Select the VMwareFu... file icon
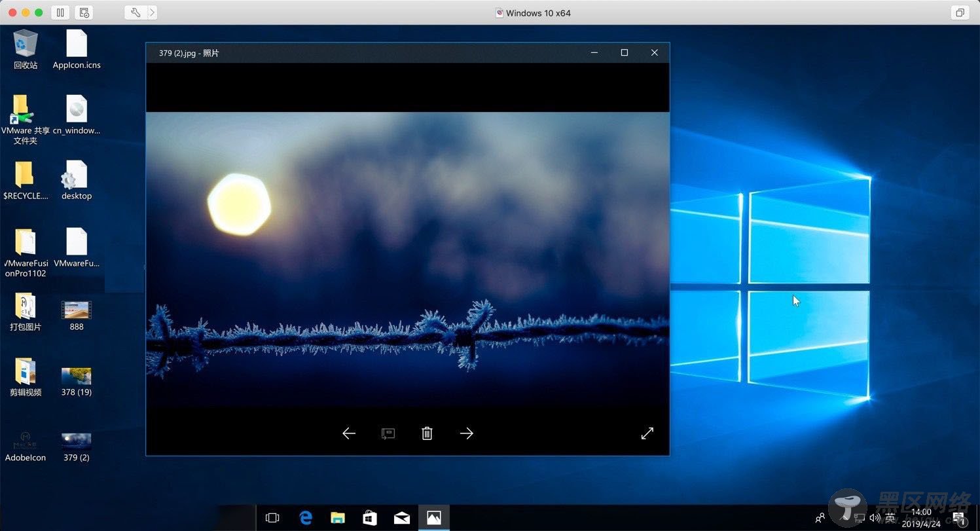This screenshot has height=531, width=980. (77, 247)
